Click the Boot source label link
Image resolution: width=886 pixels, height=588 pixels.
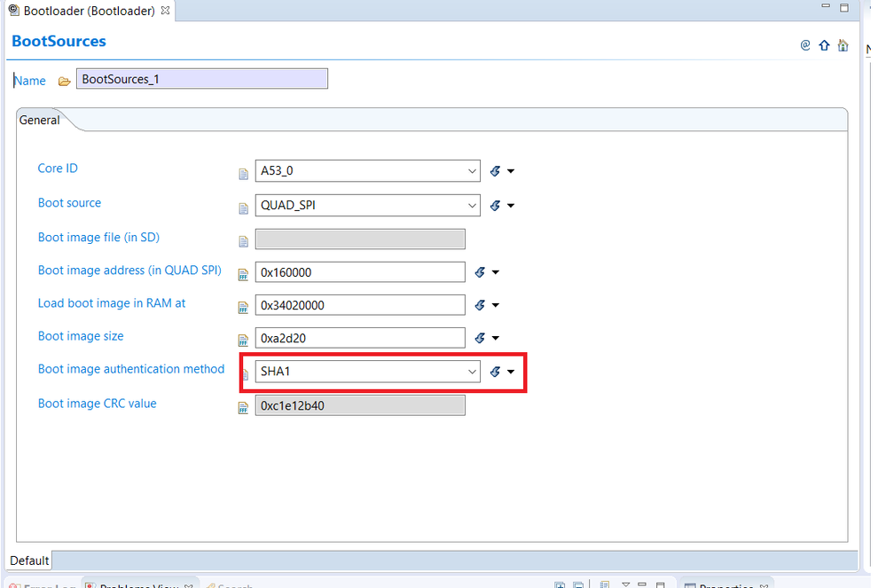(69, 203)
